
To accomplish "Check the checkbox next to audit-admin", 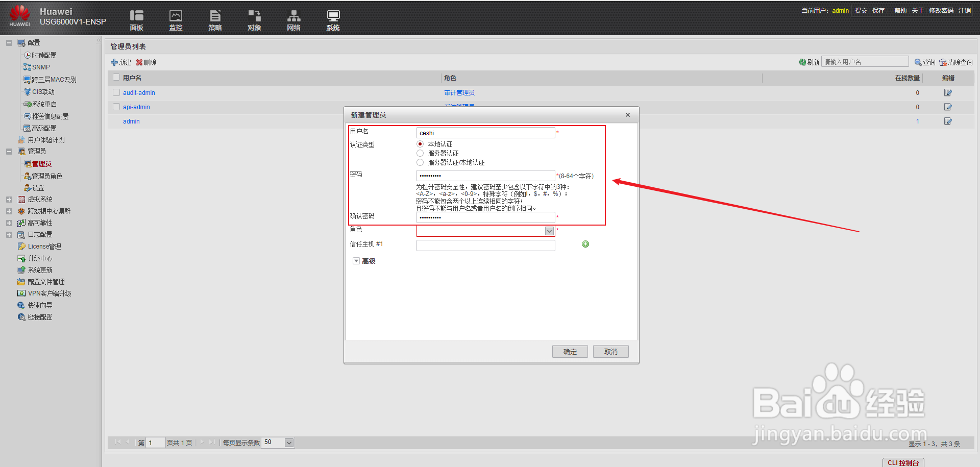I will [x=116, y=92].
